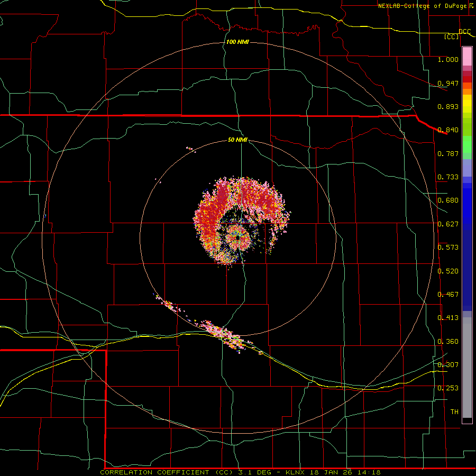Click the TH threshold label on scale

[x=454, y=412]
